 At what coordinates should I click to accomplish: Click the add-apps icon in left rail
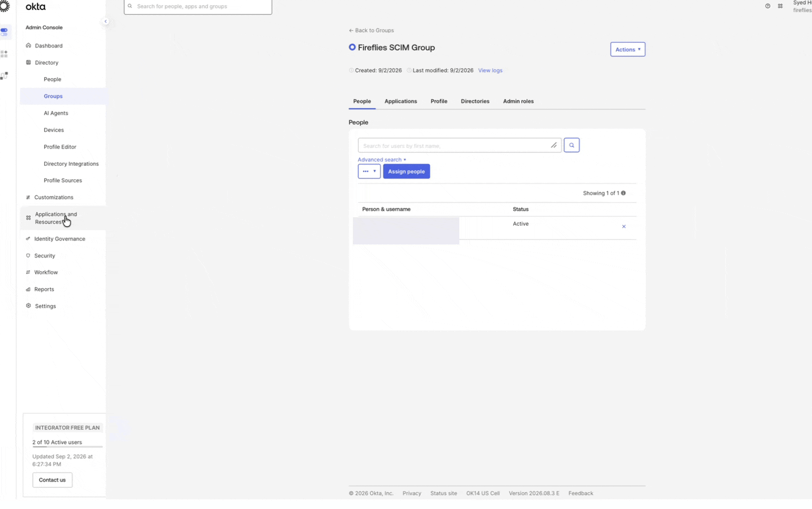[4, 54]
